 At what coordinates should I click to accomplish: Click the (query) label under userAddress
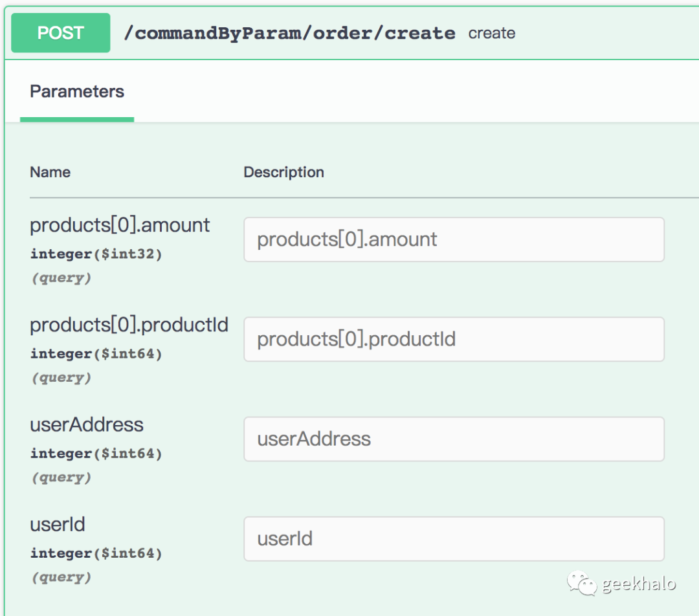(61, 478)
